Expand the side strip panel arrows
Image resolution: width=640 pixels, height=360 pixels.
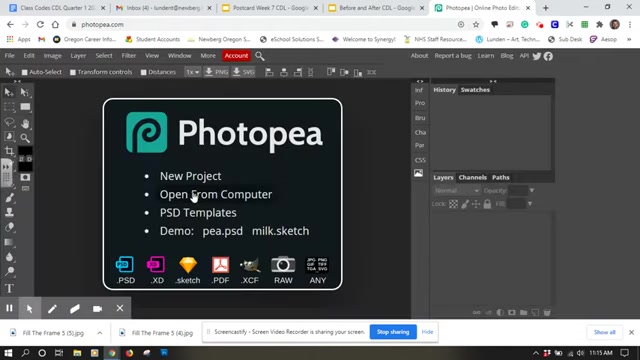pyautogui.click(x=420, y=81)
